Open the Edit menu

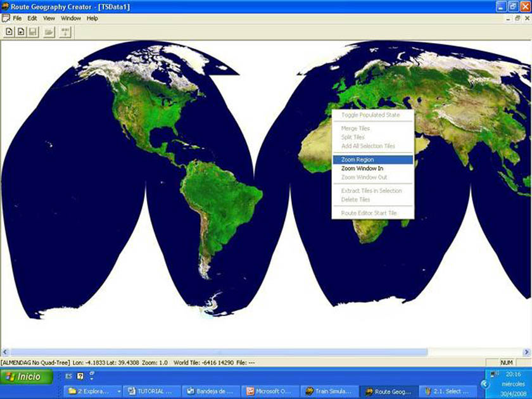coord(32,18)
